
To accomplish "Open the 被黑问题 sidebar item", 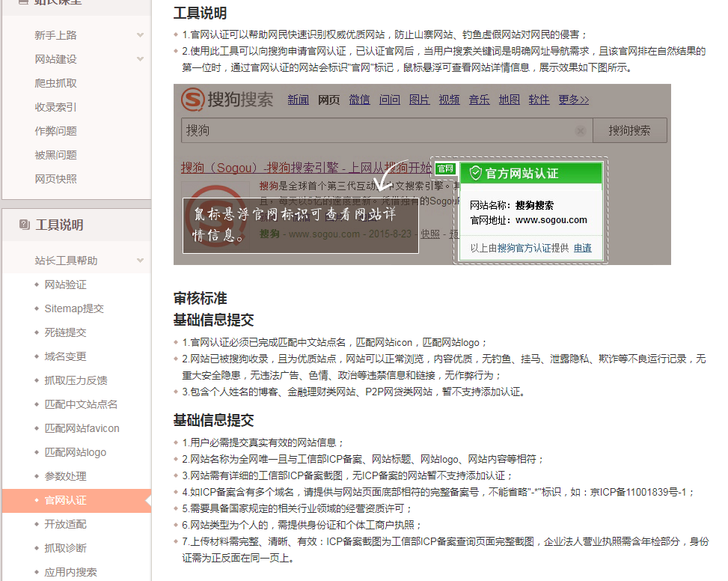I will [x=55, y=155].
